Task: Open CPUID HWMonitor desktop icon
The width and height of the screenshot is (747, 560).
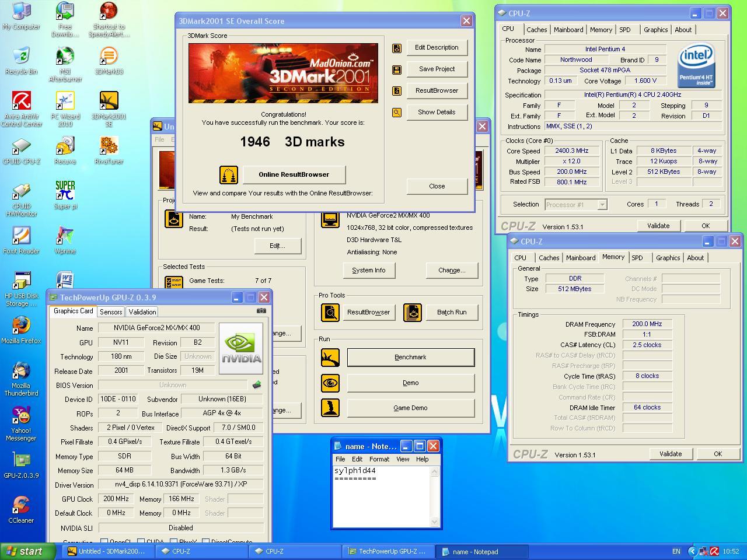Action: (22, 200)
